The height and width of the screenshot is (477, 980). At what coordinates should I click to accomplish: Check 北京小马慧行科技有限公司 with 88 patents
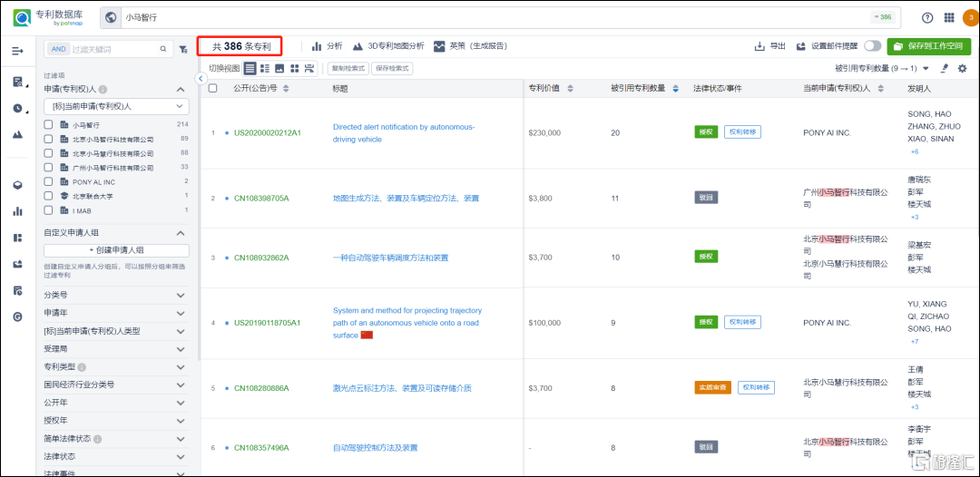pos(48,153)
